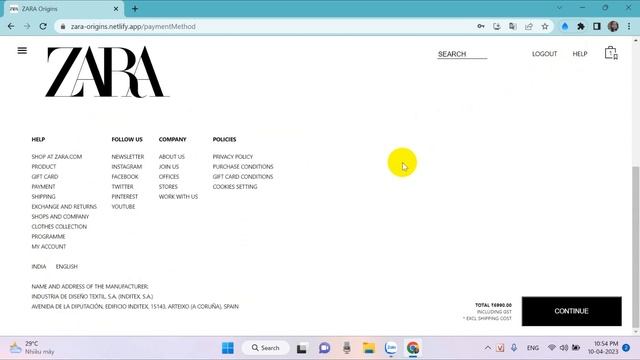The width and height of the screenshot is (640, 360).
Task: Open the Chrome three-dot menu
Action: [x=629, y=27]
